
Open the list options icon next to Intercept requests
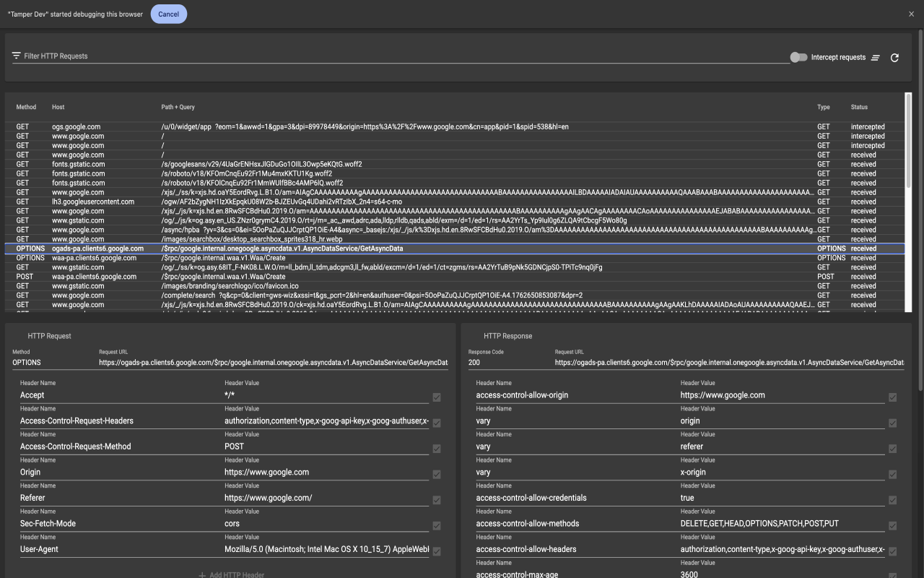[876, 56]
